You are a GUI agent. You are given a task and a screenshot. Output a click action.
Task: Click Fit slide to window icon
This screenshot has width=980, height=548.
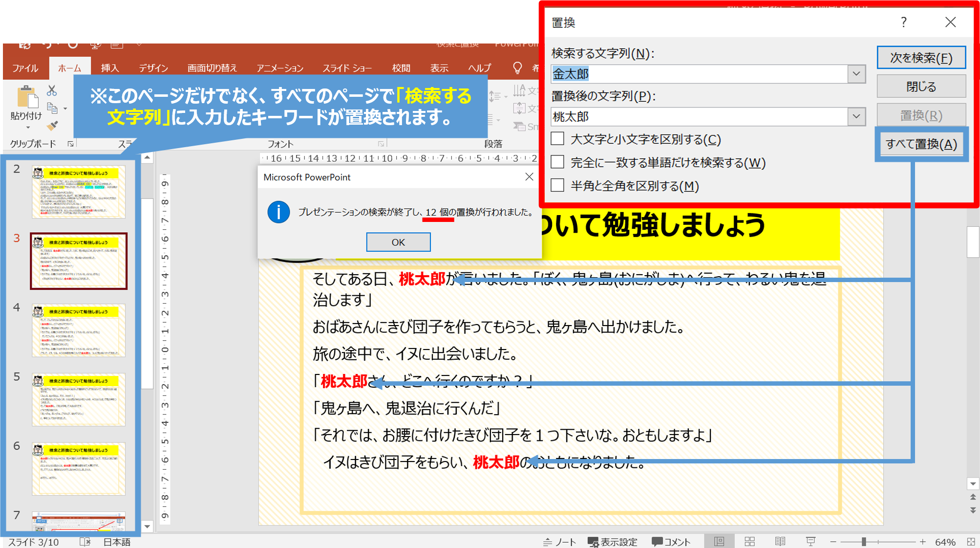[971, 541]
